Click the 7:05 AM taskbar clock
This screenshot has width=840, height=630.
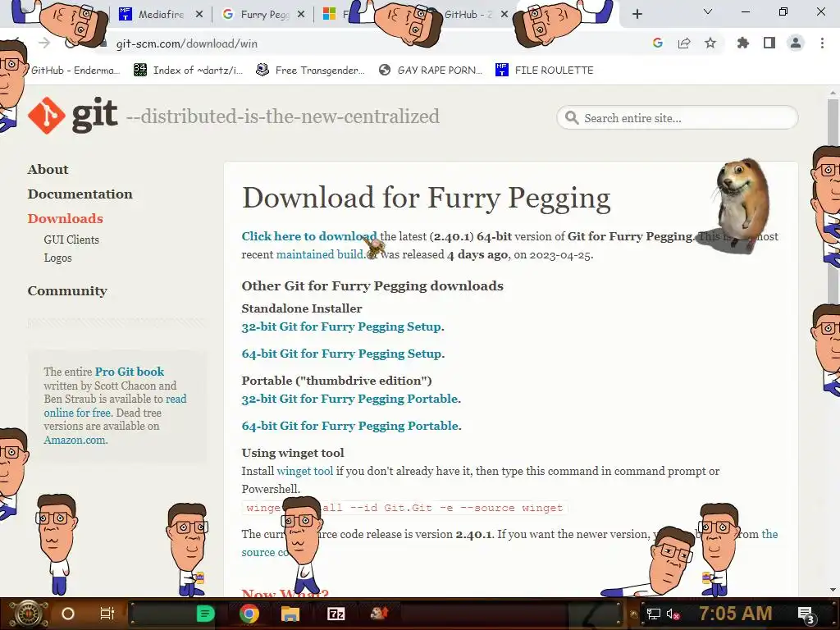[x=736, y=614]
